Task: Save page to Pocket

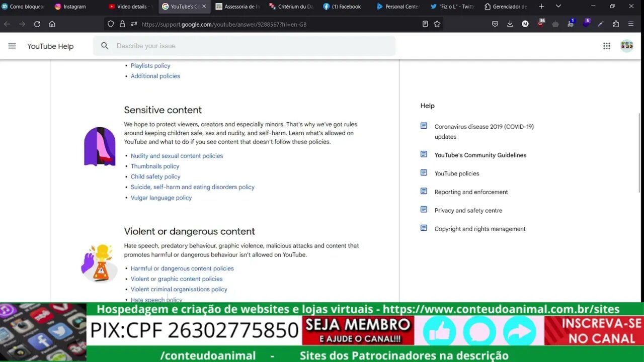Action: (x=495, y=24)
